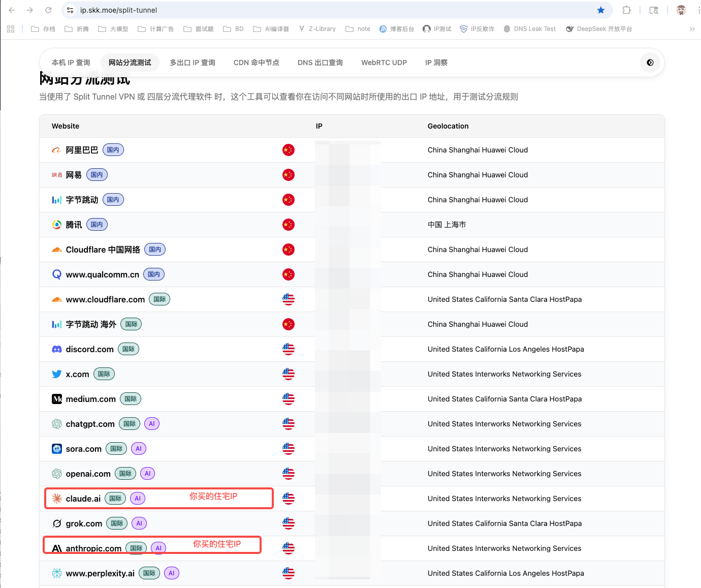Click the 中国 上海市 geolocation cell
The width and height of the screenshot is (701, 588).
point(447,225)
